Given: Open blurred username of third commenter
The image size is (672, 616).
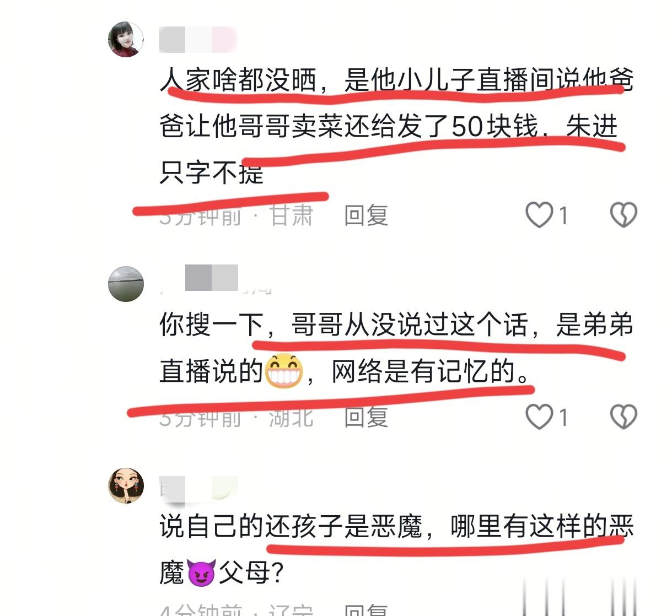Looking at the screenshot, I should [x=198, y=488].
